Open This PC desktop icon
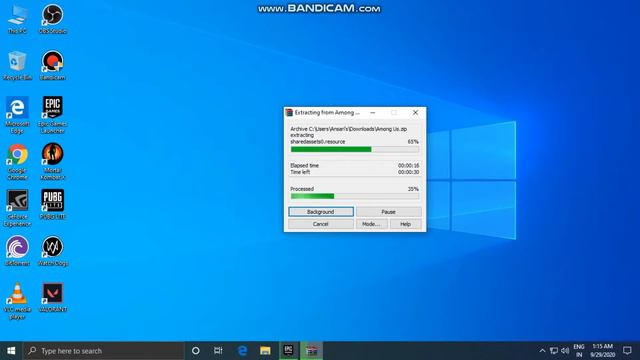The height and width of the screenshot is (360, 640). [17, 18]
